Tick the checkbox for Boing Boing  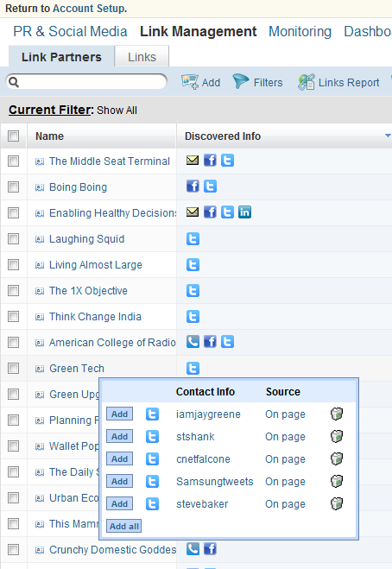click(14, 187)
